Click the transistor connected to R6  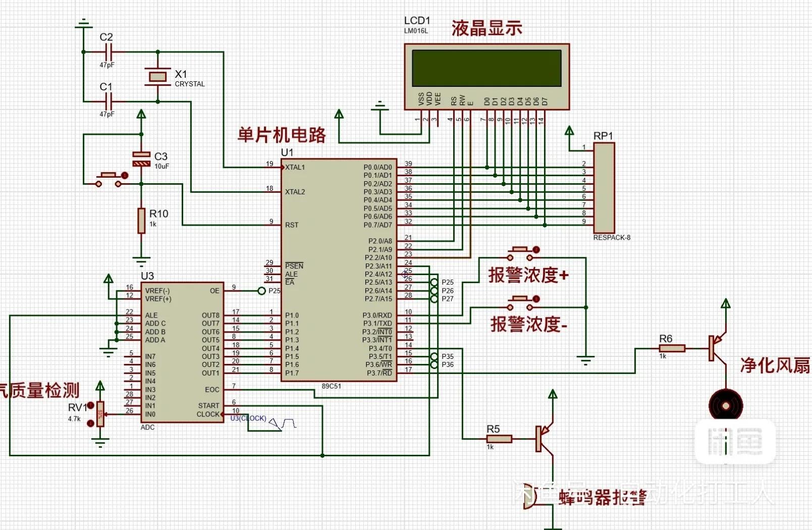[x=717, y=348]
